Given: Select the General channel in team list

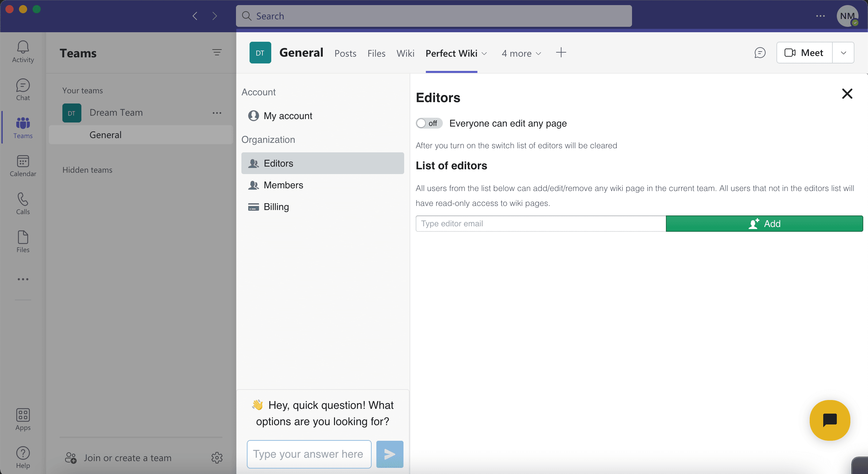Looking at the screenshot, I should (141, 135).
